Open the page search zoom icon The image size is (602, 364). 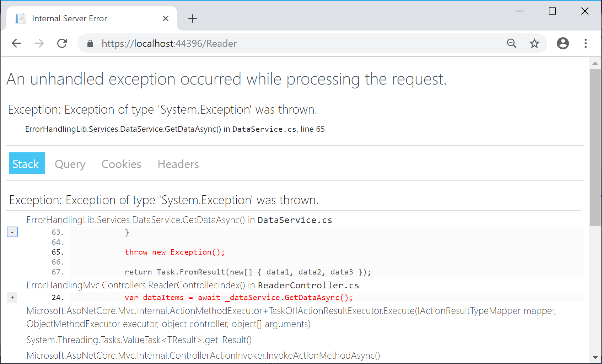512,43
